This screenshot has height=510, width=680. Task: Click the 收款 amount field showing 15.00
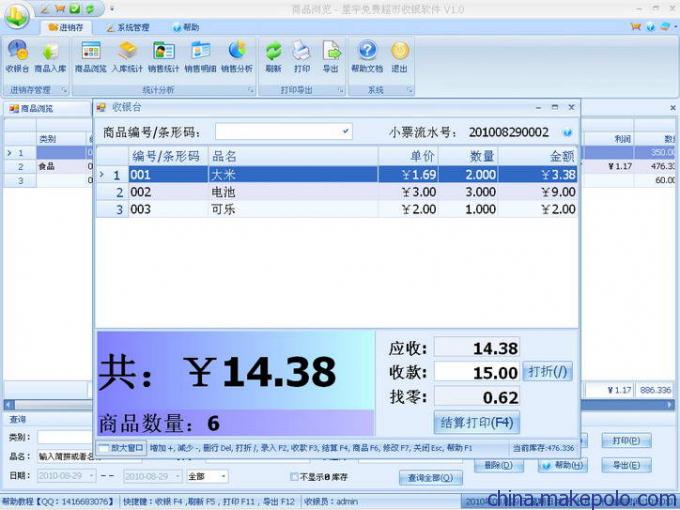pos(477,373)
